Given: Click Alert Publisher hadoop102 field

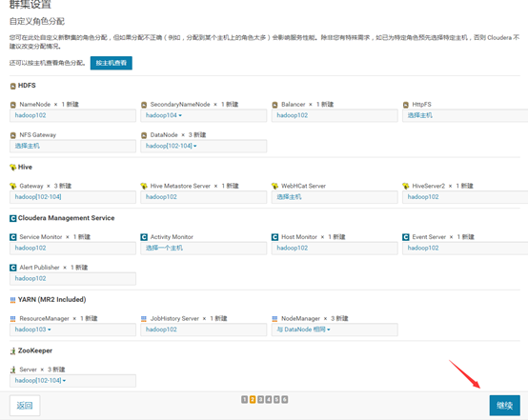Looking at the screenshot, I should [72, 279].
